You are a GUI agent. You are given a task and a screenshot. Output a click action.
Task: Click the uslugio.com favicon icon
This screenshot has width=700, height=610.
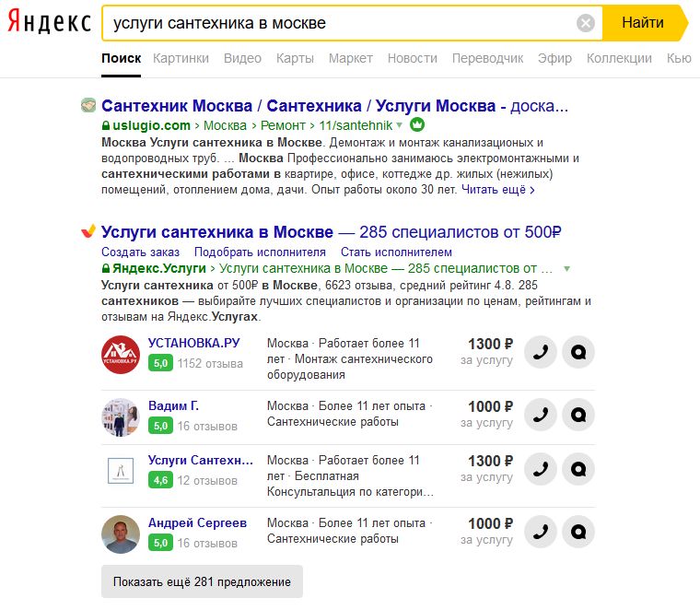point(88,105)
